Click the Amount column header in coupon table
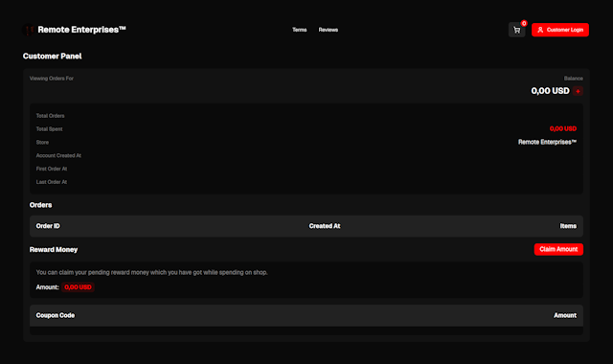613x364 pixels. (x=565, y=315)
